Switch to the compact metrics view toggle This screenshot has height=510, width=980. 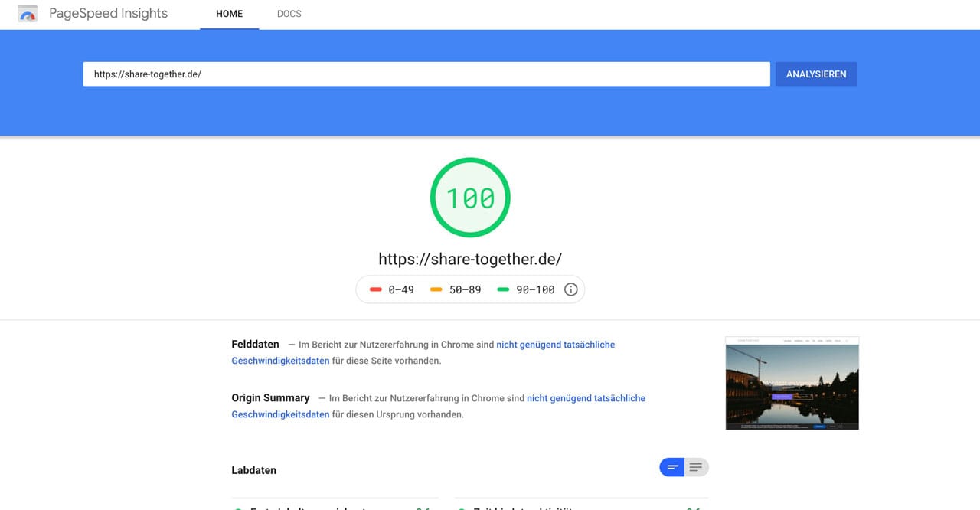(672, 467)
